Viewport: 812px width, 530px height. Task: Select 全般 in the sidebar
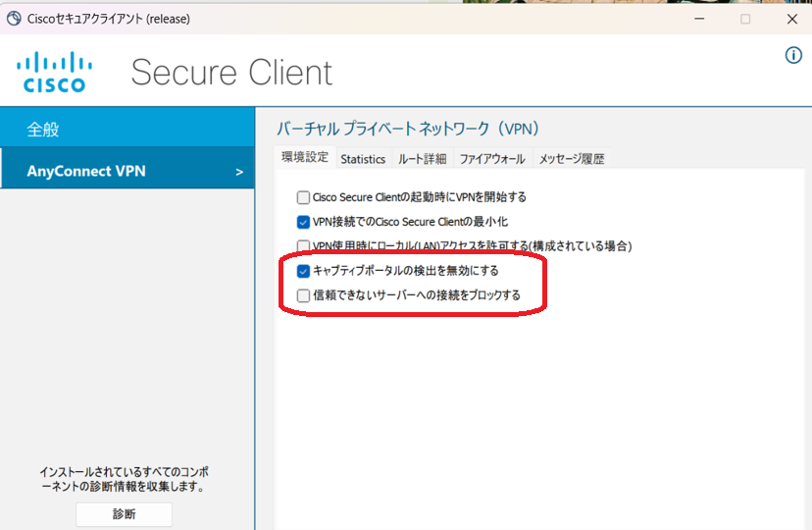pos(127,129)
